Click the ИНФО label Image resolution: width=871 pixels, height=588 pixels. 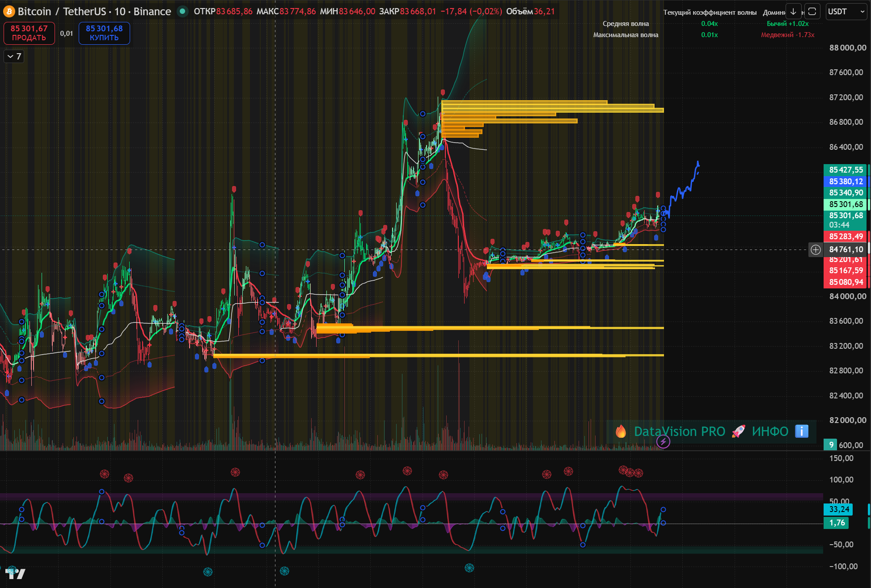(x=770, y=431)
